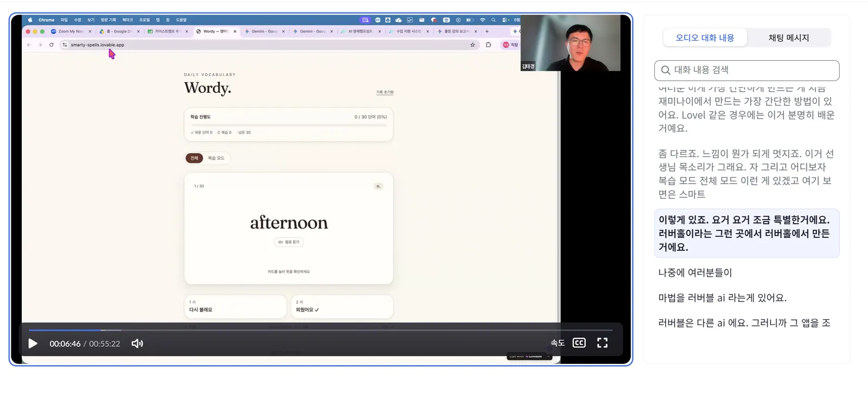Screen dimensions: 868x409
Task: Switch to 채팅 메시지 tab
Action: [788, 37]
